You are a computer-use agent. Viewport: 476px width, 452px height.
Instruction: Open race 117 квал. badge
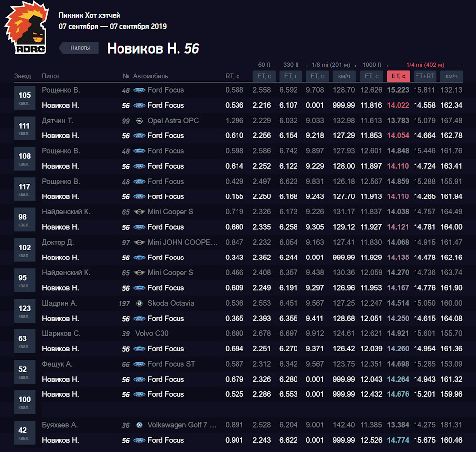click(x=25, y=189)
